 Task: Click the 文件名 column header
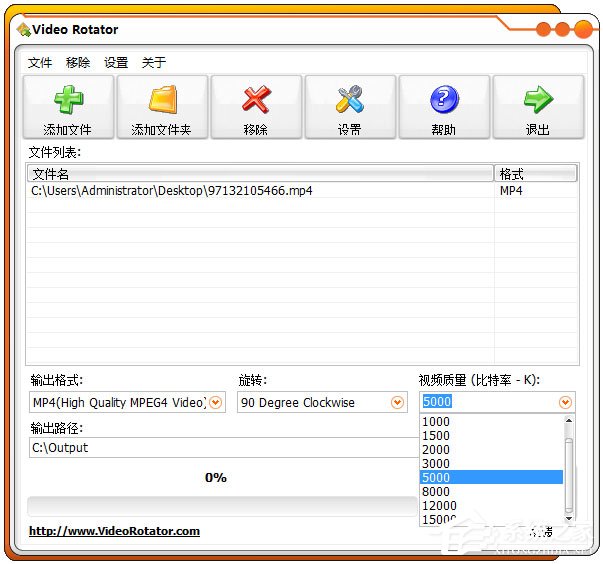click(260, 174)
